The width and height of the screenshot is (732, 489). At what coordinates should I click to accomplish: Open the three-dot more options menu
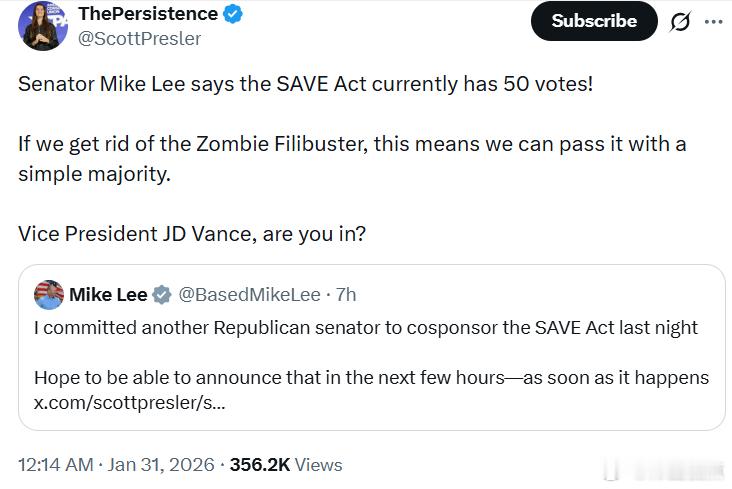(713, 21)
